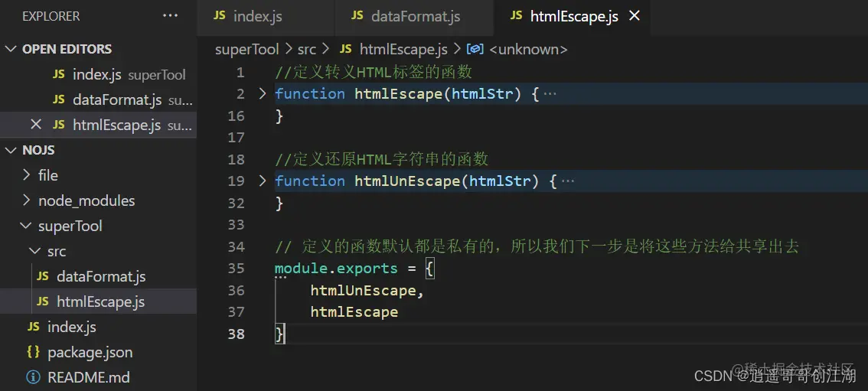Click the JS icon on the dataFormat.js tab
Screen dimensions: 868x391
click(357, 15)
